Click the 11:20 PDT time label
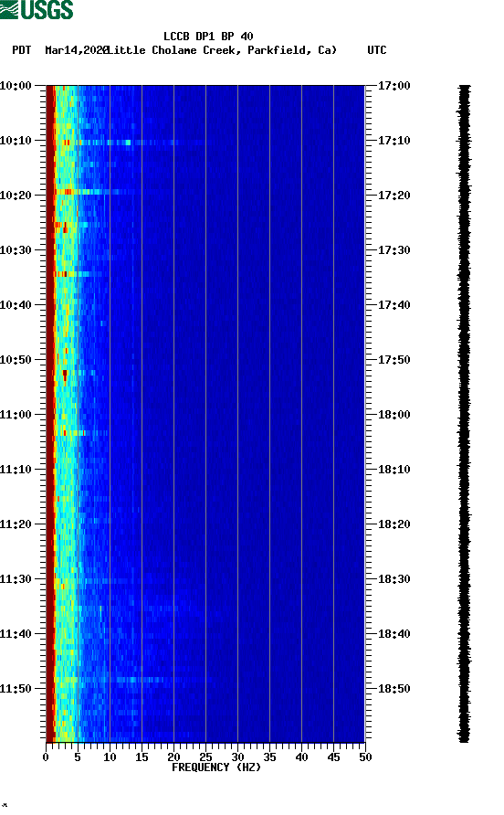504x815 pixels. click(x=16, y=524)
